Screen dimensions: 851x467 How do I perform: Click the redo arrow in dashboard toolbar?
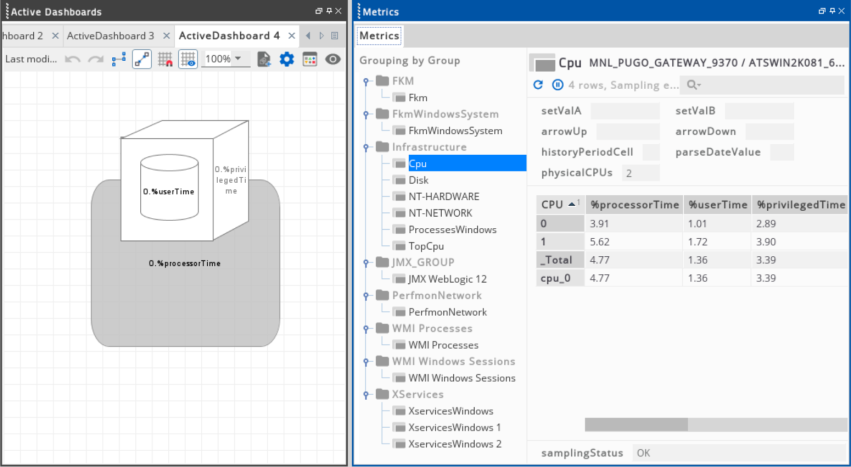(96, 59)
